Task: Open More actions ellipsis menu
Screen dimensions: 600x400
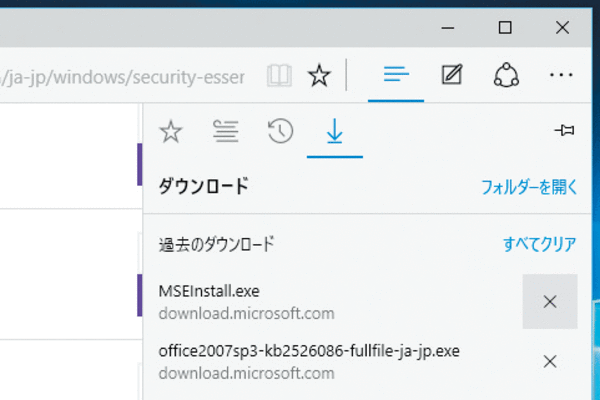Action: coord(561,75)
